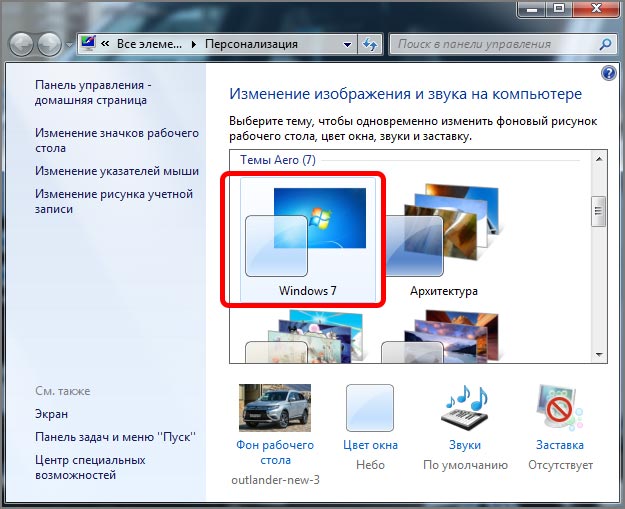The image size is (625, 509).
Task: Click the 'По умолчанию' sound scheme text
Action: click(465, 465)
